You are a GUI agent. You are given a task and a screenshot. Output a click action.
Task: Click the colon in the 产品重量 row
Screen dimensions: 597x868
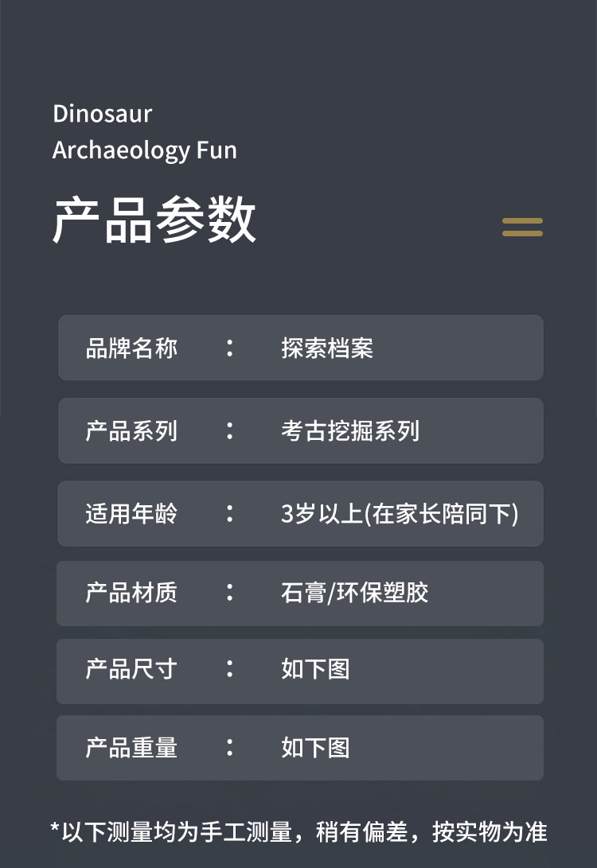coord(230,748)
